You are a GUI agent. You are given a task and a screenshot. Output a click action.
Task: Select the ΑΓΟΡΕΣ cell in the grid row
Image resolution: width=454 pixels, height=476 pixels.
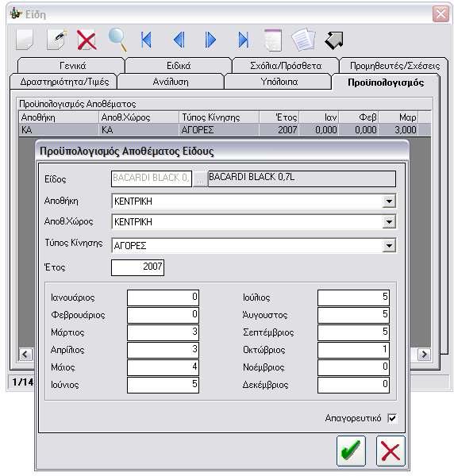pos(219,130)
